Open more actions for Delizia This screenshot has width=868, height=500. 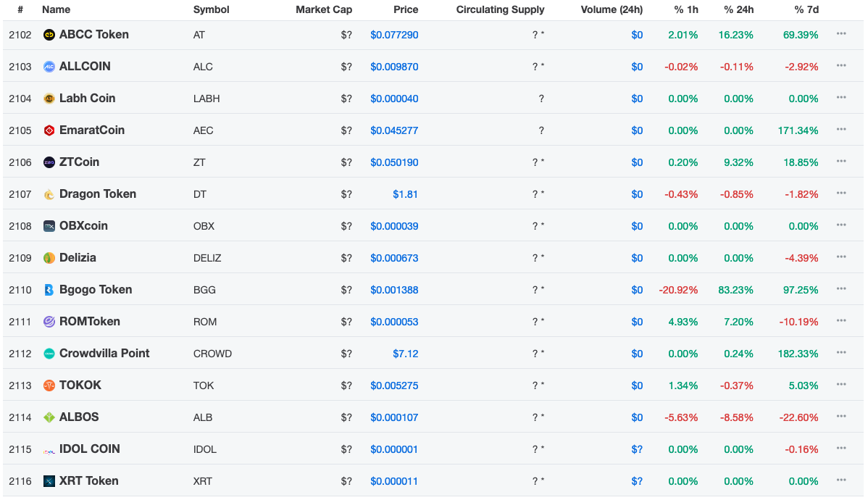[841, 257]
